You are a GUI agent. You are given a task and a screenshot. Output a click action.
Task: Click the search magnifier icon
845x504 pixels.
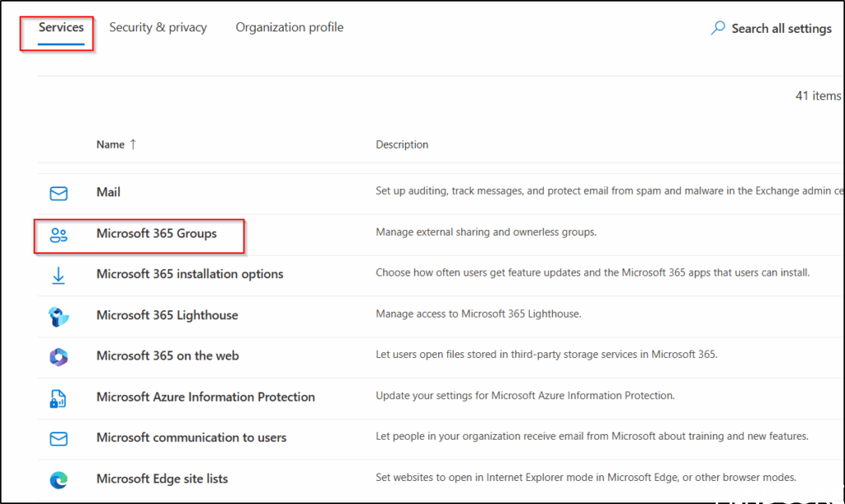(x=718, y=28)
